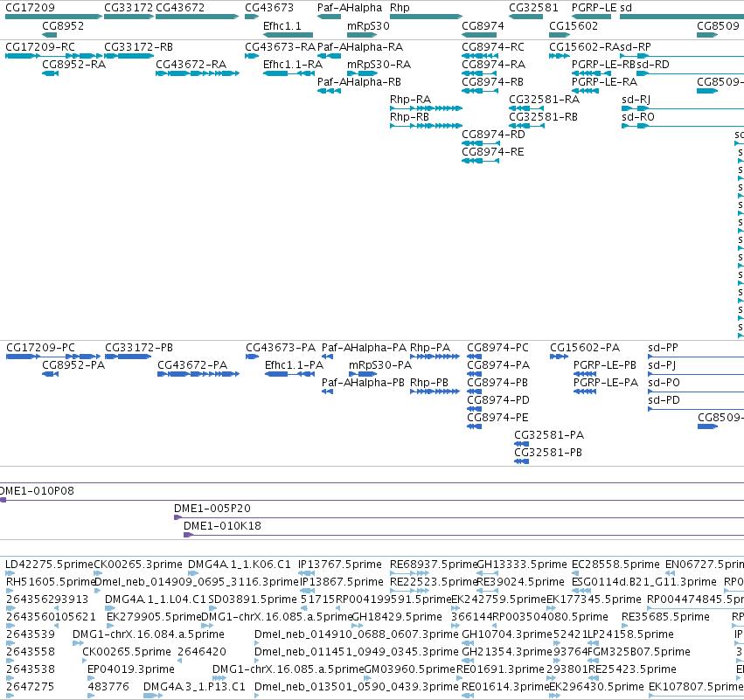Select the CG8509 gene label
Screen dimensions: 744x700
(718, 26)
